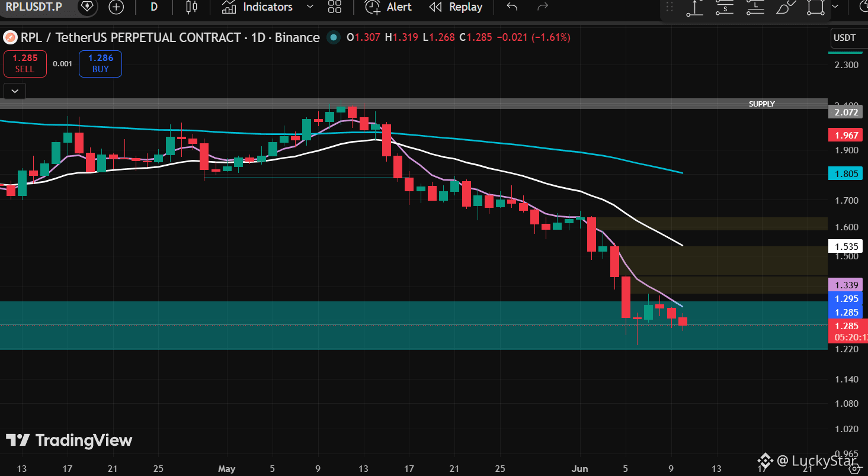This screenshot has width=868, height=476.
Task: Click the blue 1.285 price label
Action: [x=846, y=313]
